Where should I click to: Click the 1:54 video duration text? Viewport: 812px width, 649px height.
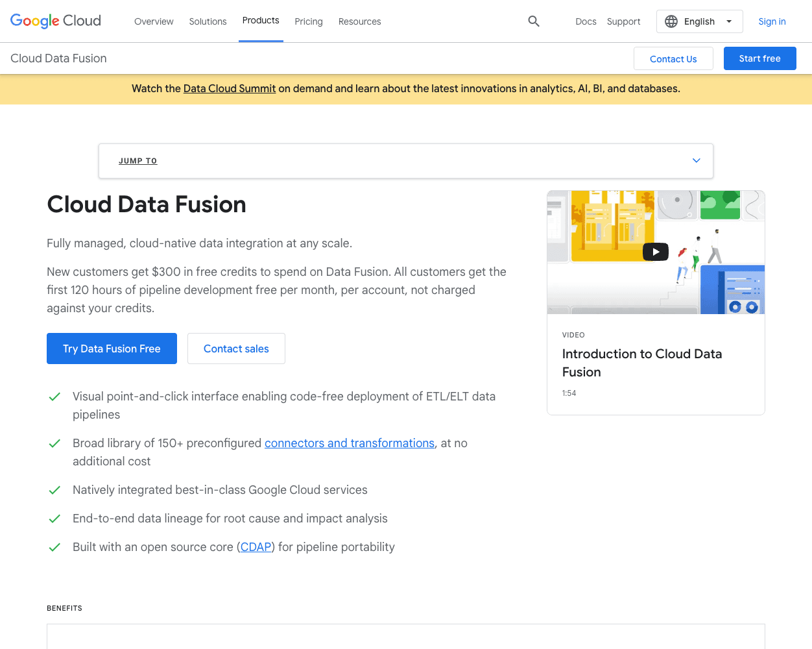pyautogui.click(x=569, y=393)
